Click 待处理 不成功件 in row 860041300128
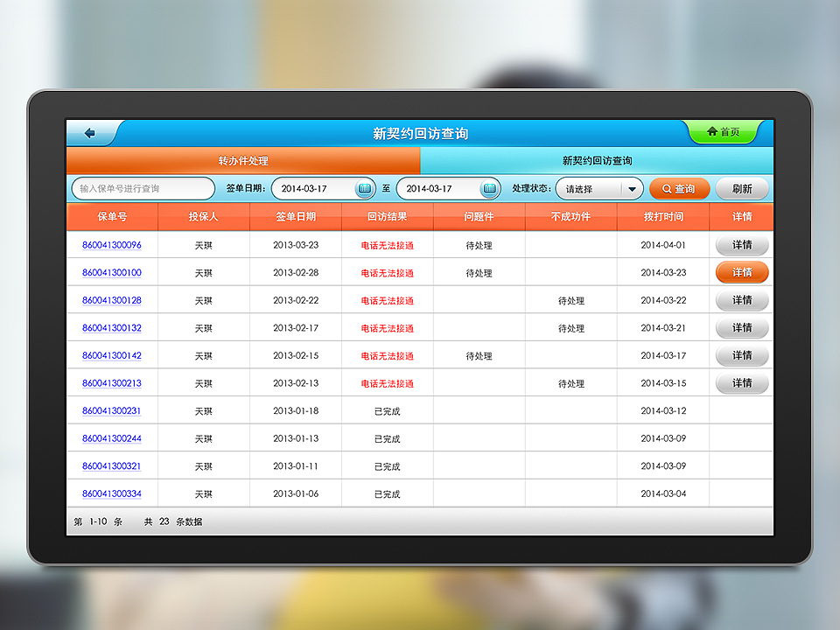Viewport: 840px width, 630px height. click(571, 300)
